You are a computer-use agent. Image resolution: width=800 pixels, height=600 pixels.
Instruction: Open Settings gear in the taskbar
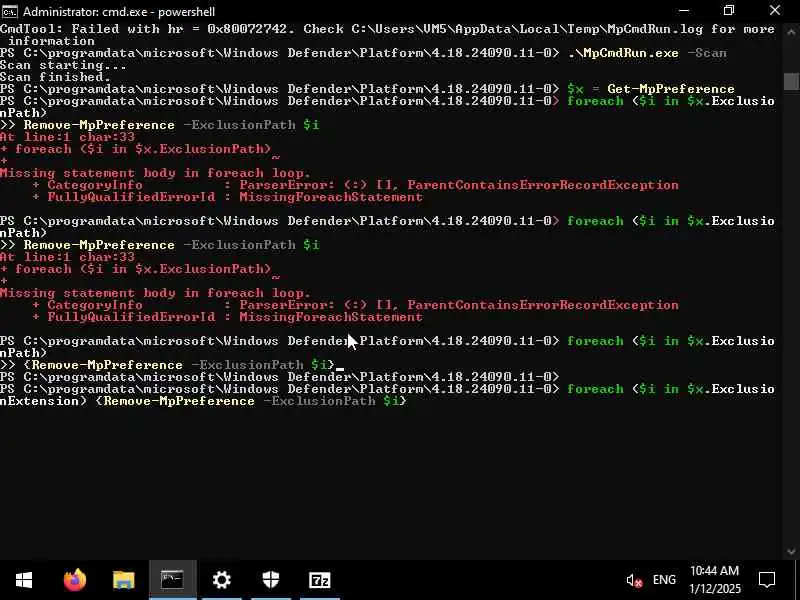point(221,580)
